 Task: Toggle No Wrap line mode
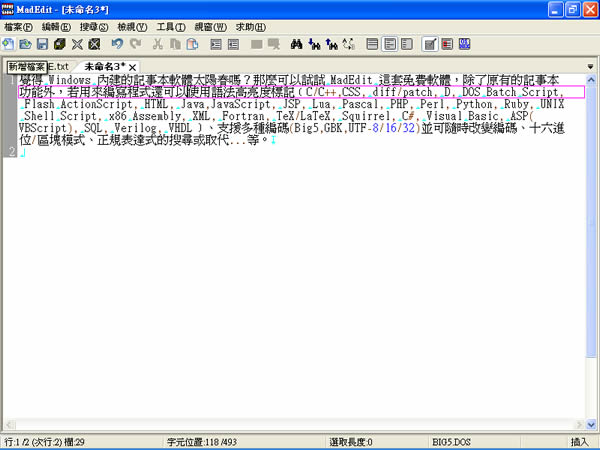coord(372,44)
